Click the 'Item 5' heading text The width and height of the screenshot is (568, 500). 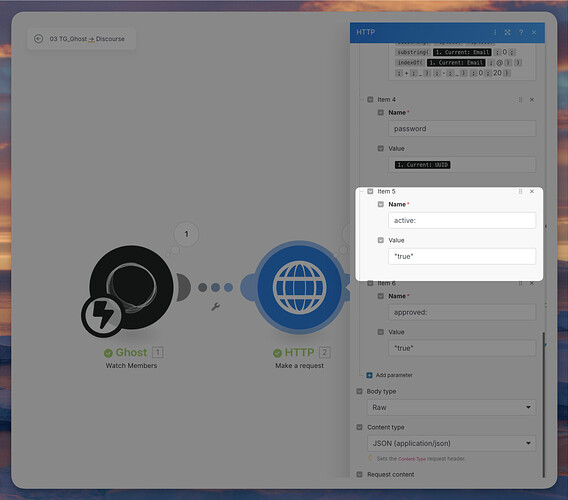coord(386,191)
